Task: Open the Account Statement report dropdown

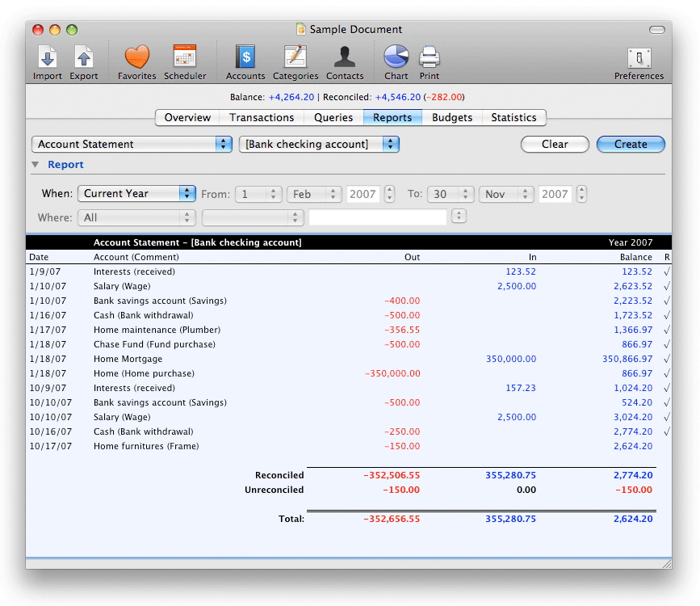Action: pyautogui.click(x=132, y=144)
